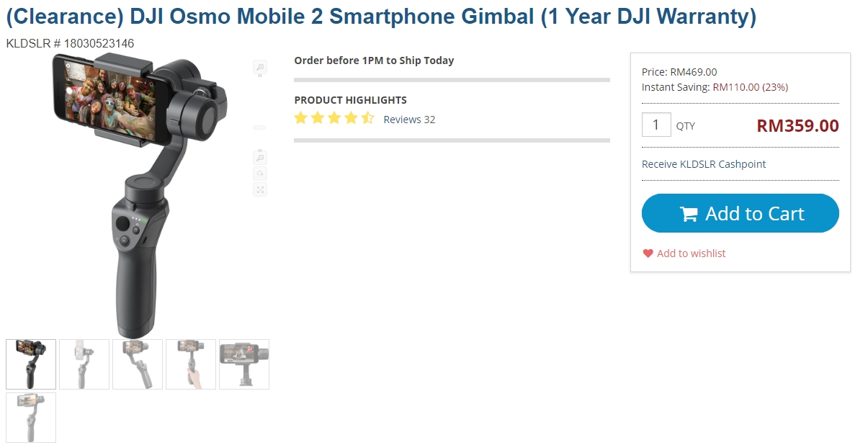Click the five-star rating icons
This screenshot has width=868, height=445.
point(334,119)
